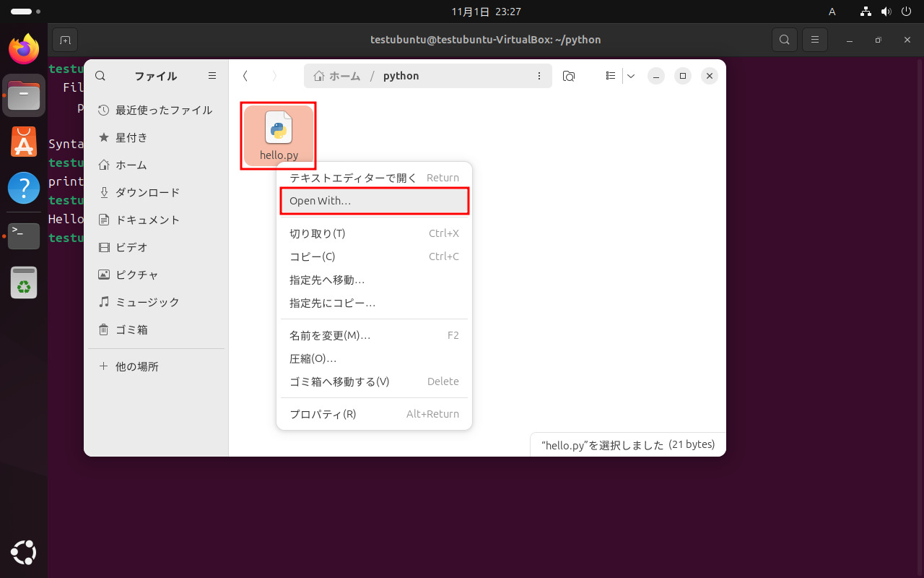Open the Files sidebar hamburger menu
This screenshot has height=578, width=924.
coord(212,76)
